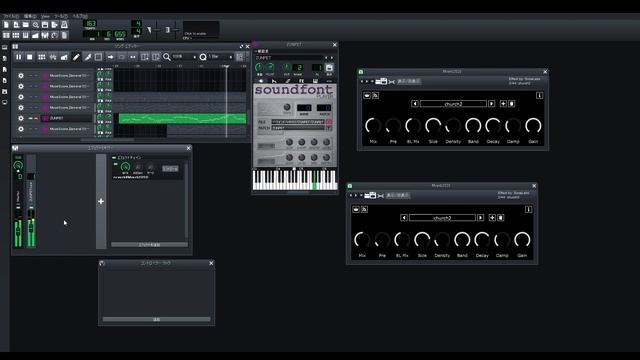Open the File menu
This screenshot has width=640, height=360.
point(11,16)
